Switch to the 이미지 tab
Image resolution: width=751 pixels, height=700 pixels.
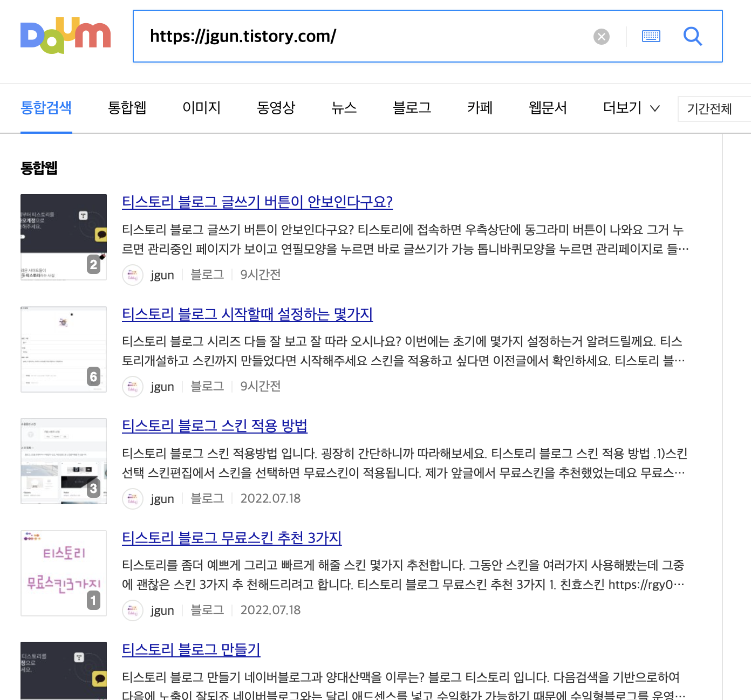pyautogui.click(x=202, y=108)
